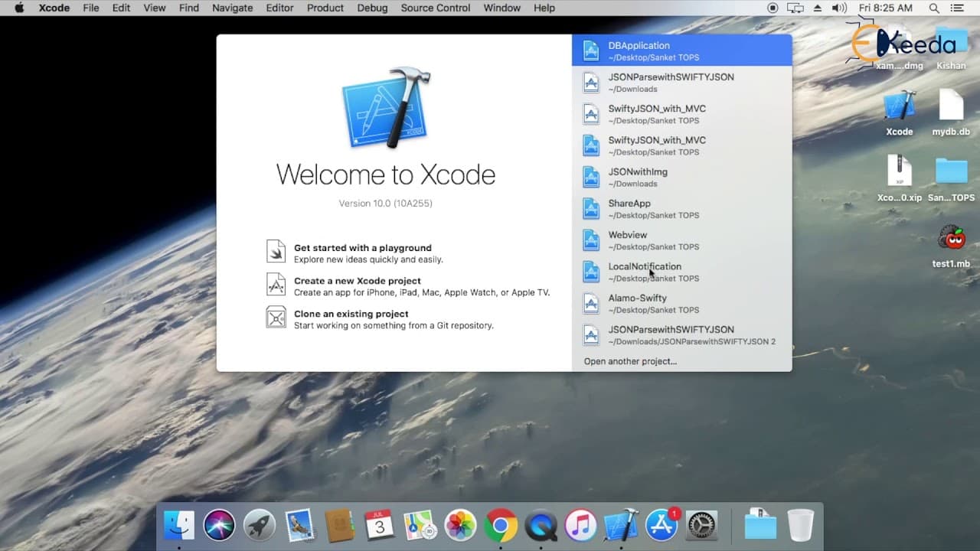980x551 pixels.
Task: Open the LocalNotification recent project
Action: [681, 272]
